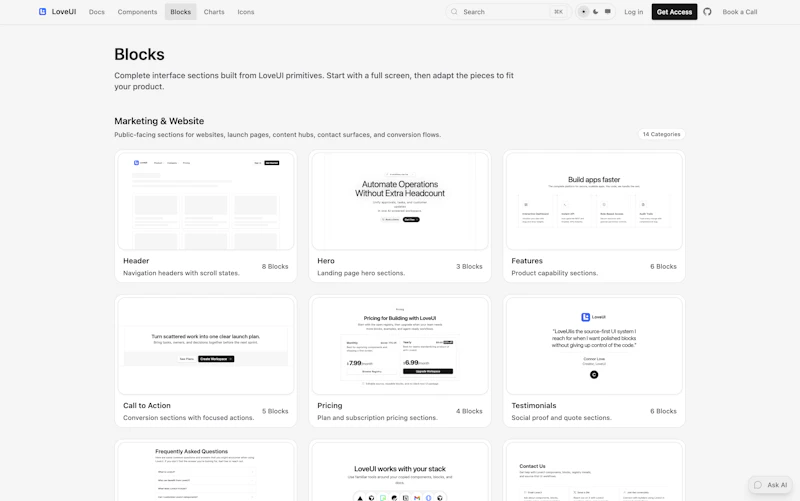Screen dimensions: 800x501
Task: Click the Pricing card title
Action: pyautogui.click(x=330, y=406)
